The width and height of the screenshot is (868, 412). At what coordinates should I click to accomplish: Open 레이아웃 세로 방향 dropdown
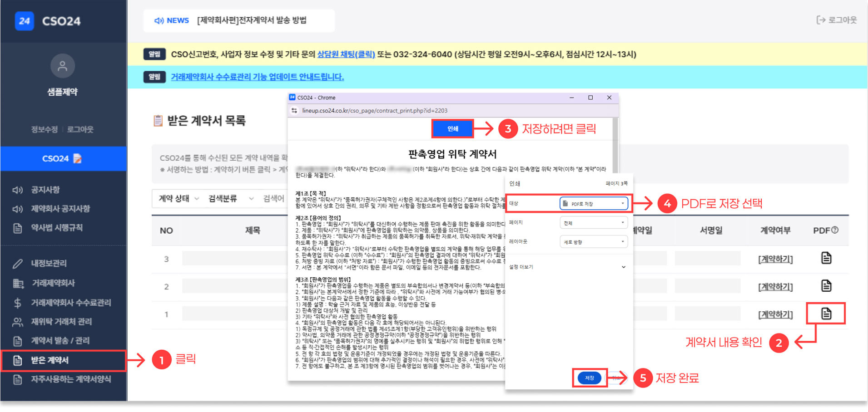[593, 242]
